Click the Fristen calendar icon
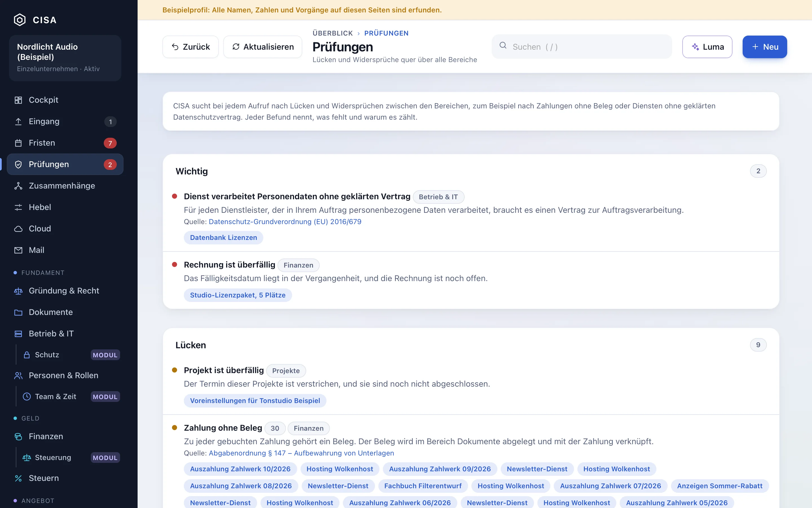812x508 pixels. point(18,143)
